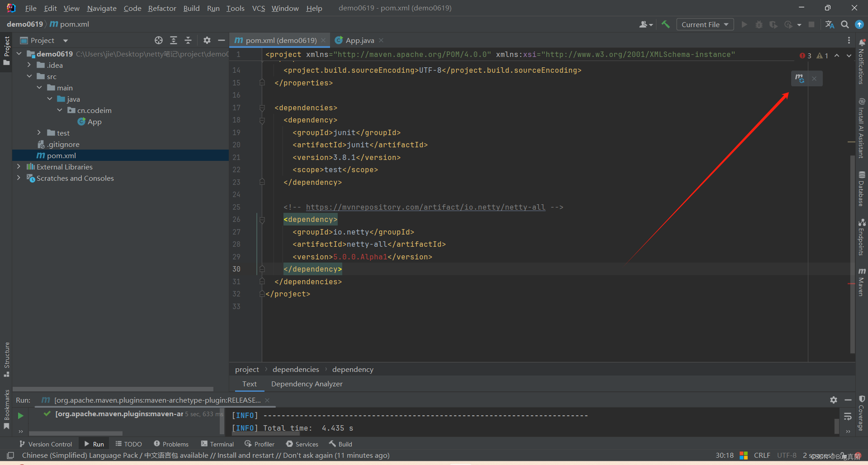Open the mvnrepository netty-all link
Image resolution: width=868 pixels, height=465 pixels.
click(425, 207)
